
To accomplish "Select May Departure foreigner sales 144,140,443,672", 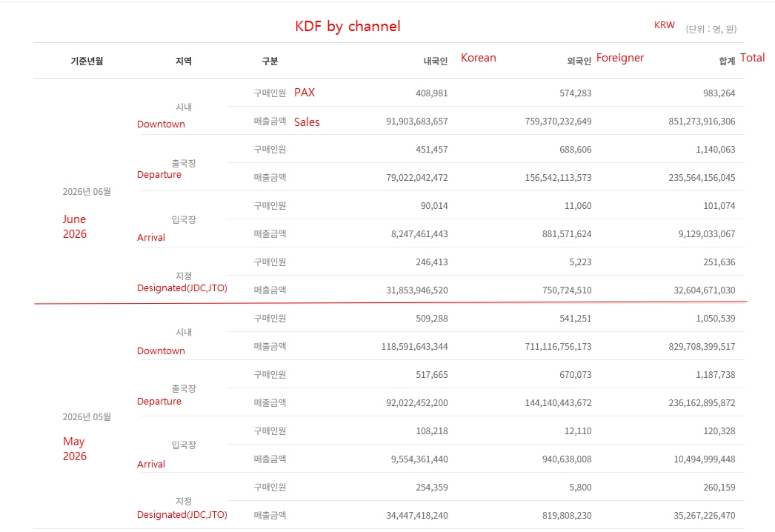I will 558,403.
